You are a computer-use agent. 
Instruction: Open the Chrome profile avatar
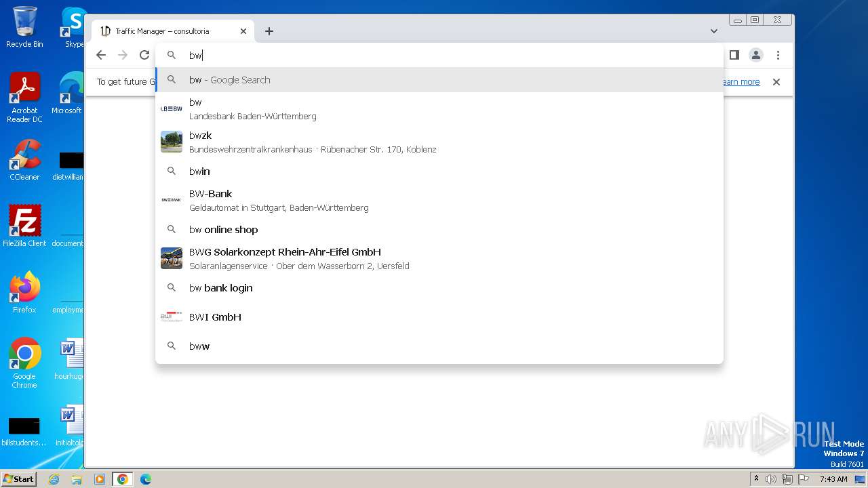click(756, 55)
